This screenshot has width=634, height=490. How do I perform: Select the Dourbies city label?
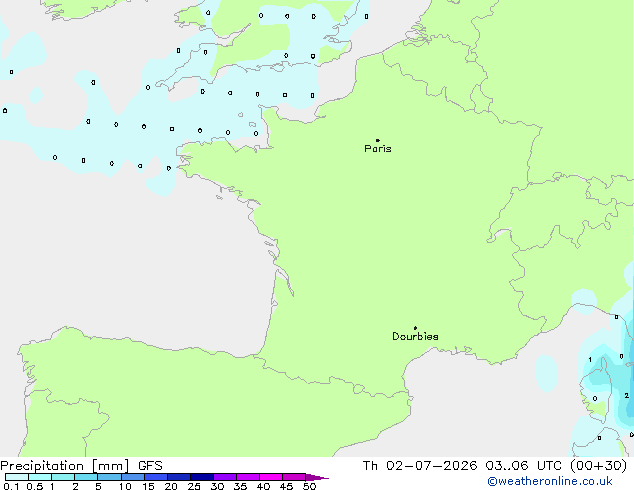[415, 336]
